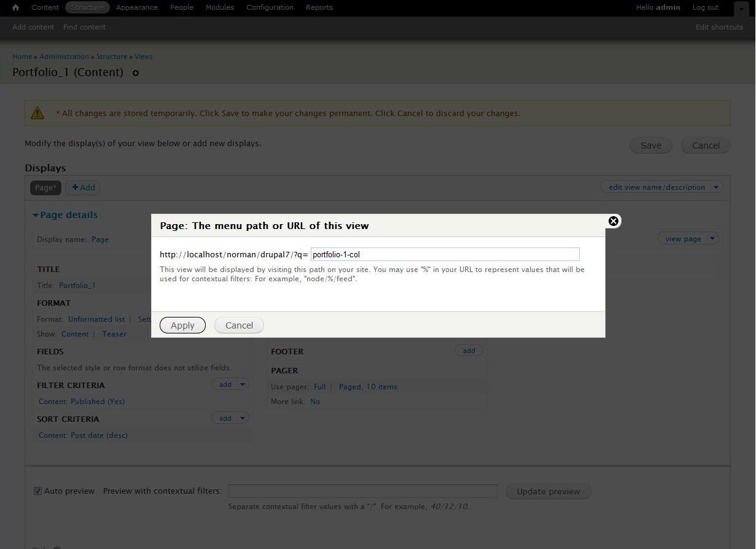Open the Sort Criteria add dropdown arrow
The image size is (756, 549).
tap(243, 418)
